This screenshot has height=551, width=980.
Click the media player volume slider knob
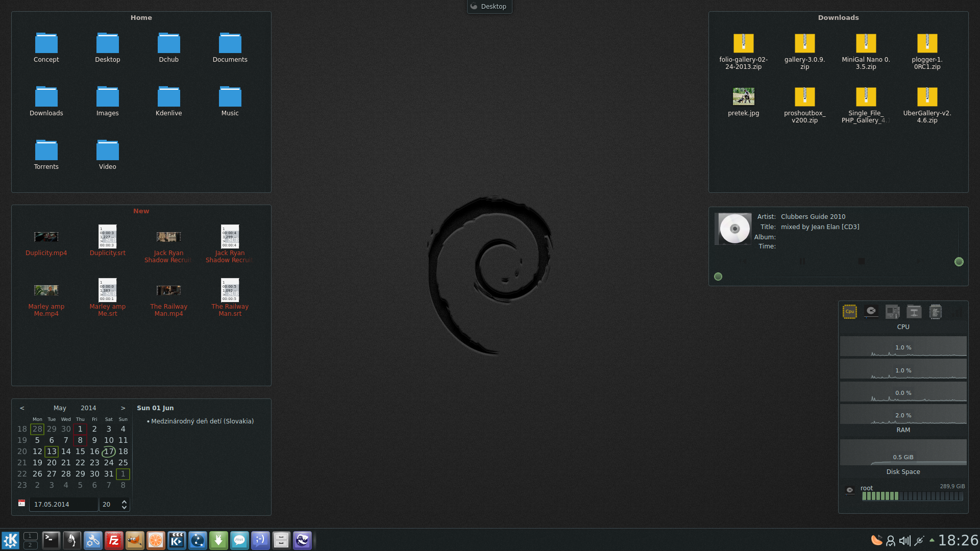pos(959,262)
